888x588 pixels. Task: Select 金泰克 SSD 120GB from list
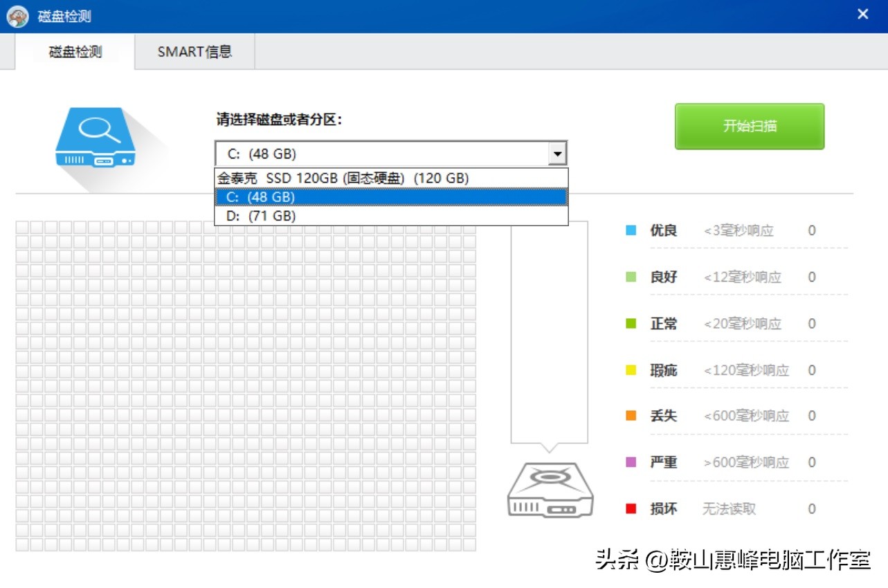[343, 178]
